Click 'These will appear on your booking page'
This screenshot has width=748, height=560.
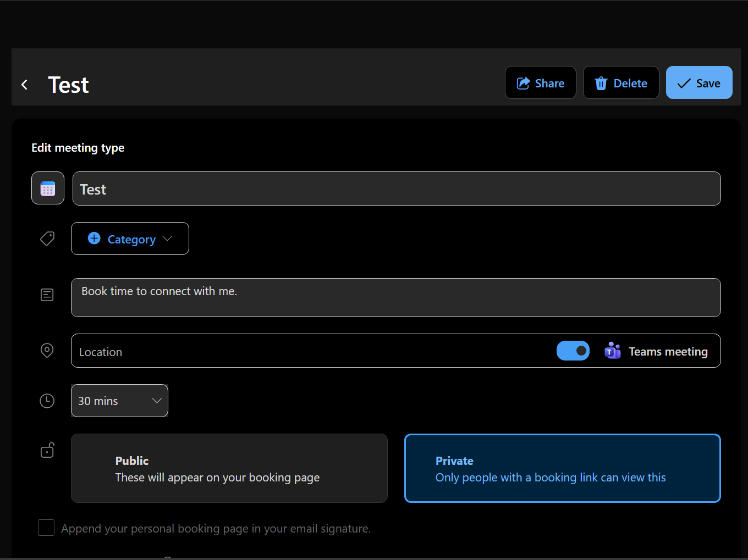[217, 478]
